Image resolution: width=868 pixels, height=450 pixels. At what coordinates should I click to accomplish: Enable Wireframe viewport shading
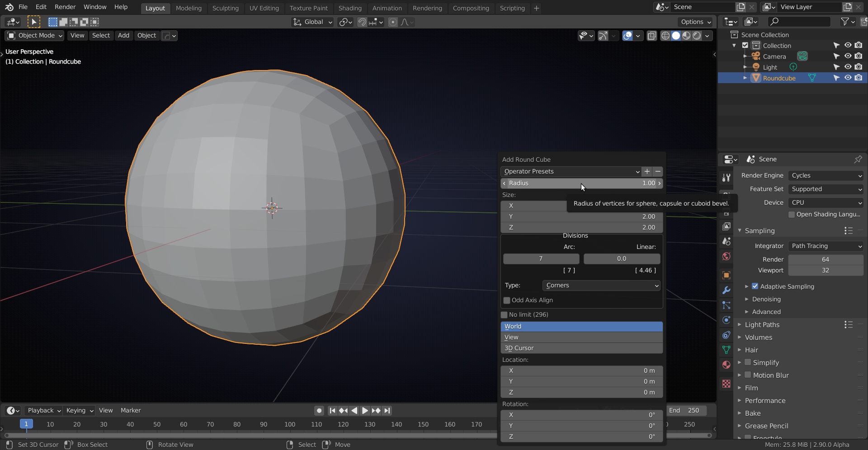pyautogui.click(x=665, y=36)
